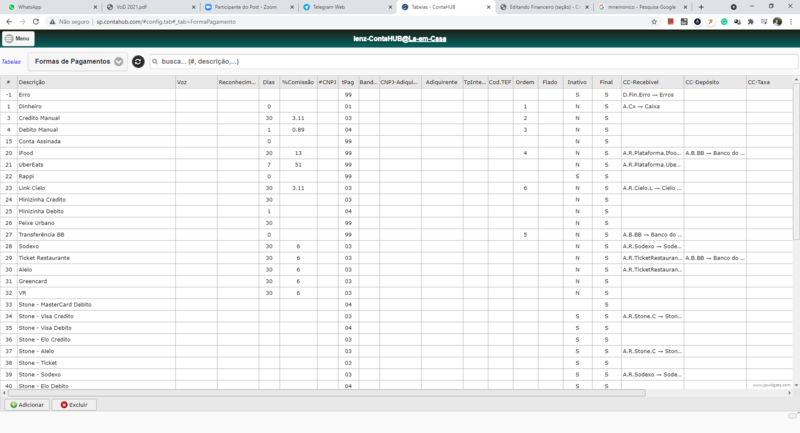Select the Stone - MasterCard Debito row

(398, 304)
